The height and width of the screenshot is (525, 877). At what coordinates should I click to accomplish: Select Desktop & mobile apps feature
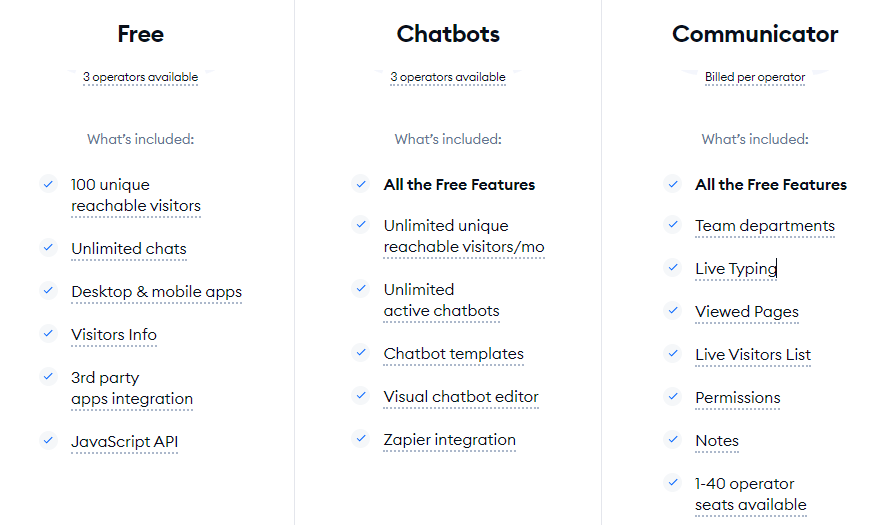click(x=157, y=292)
